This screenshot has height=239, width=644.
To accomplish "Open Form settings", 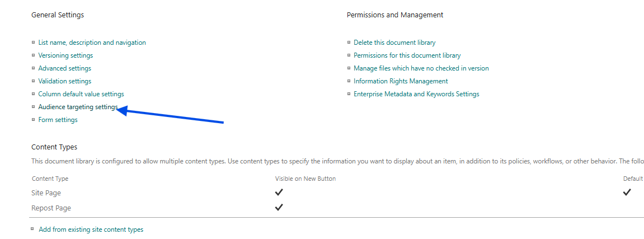I will pyautogui.click(x=58, y=120).
